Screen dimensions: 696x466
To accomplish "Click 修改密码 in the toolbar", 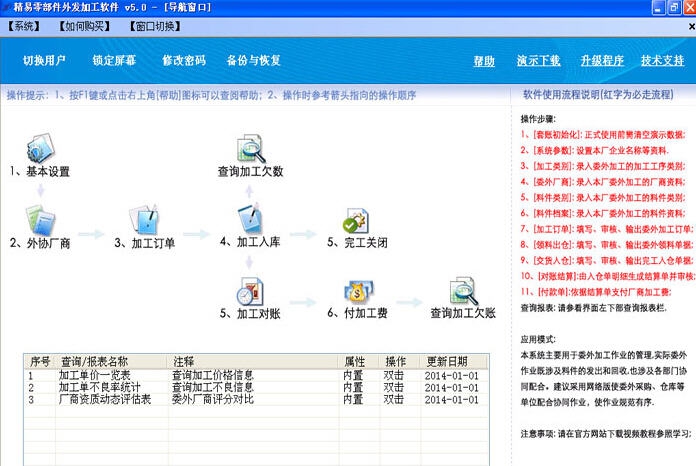I will pyautogui.click(x=184, y=60).
